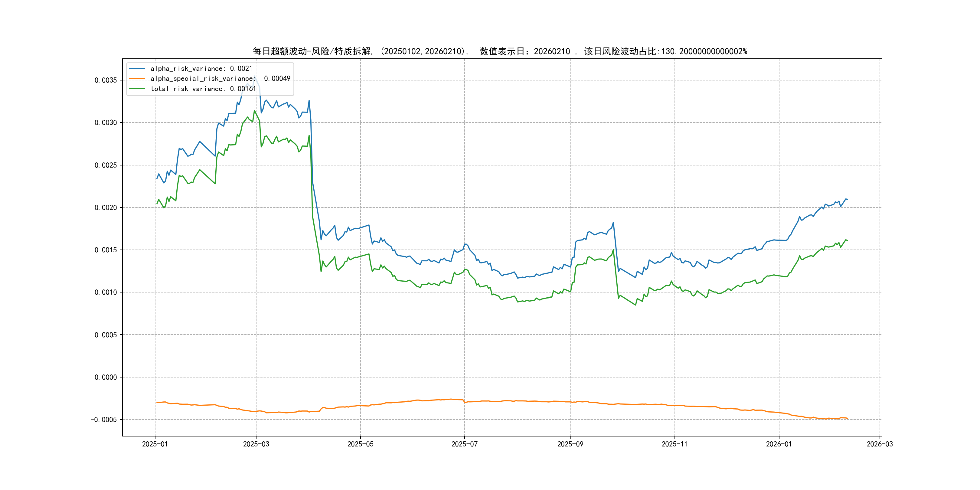This screenshot has width=980, height=490.
Task: Click the 0.0000 y-axis tick label
Action: [106, 377]
